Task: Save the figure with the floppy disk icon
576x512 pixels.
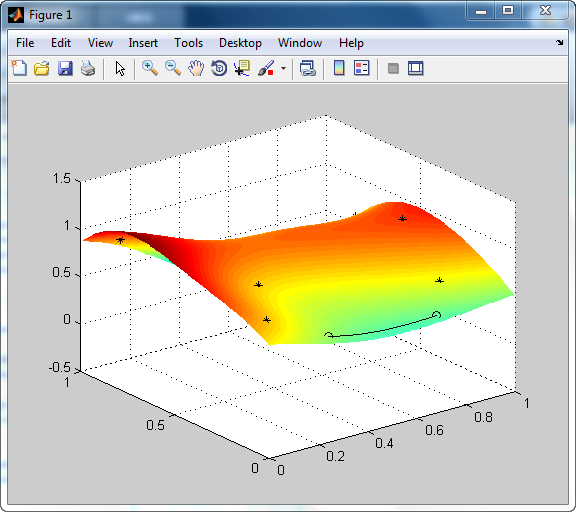Action: coord(65,68)
